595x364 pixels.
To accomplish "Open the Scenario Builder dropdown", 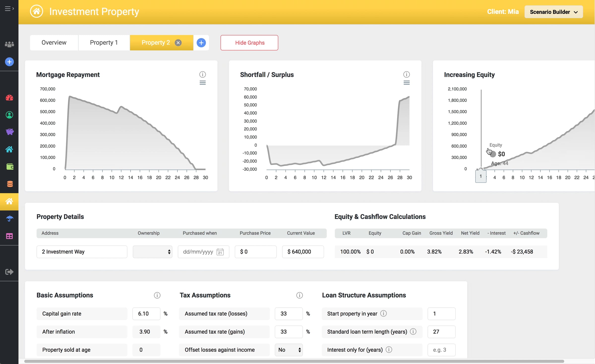I will [x=554, y=12].
